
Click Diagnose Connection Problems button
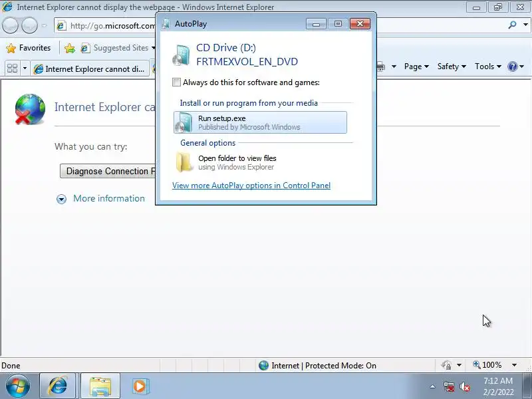[x=108, y=171]
